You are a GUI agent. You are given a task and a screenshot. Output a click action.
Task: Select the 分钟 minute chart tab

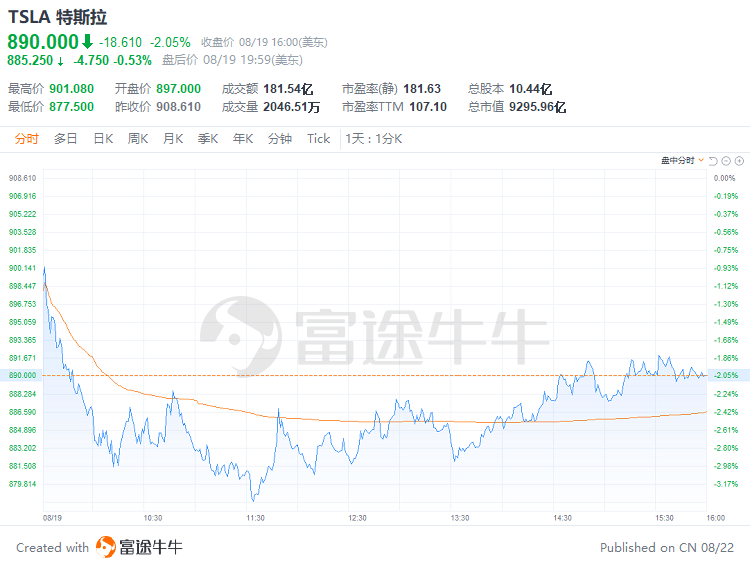pos(280,139)
